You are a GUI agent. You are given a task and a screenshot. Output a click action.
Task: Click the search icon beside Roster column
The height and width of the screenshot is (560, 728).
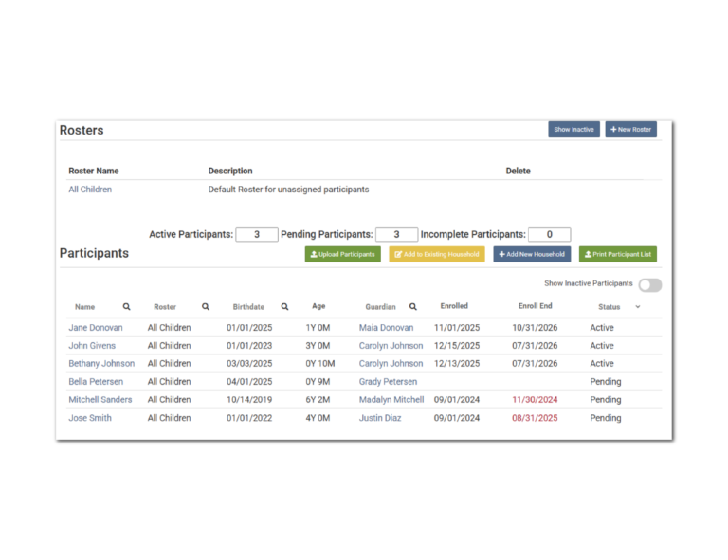coord(206,307)
